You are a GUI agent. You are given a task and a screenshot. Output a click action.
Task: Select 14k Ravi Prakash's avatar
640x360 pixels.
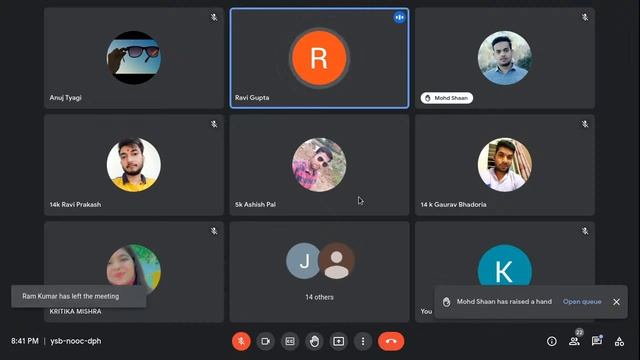click(x=134, y=164)
